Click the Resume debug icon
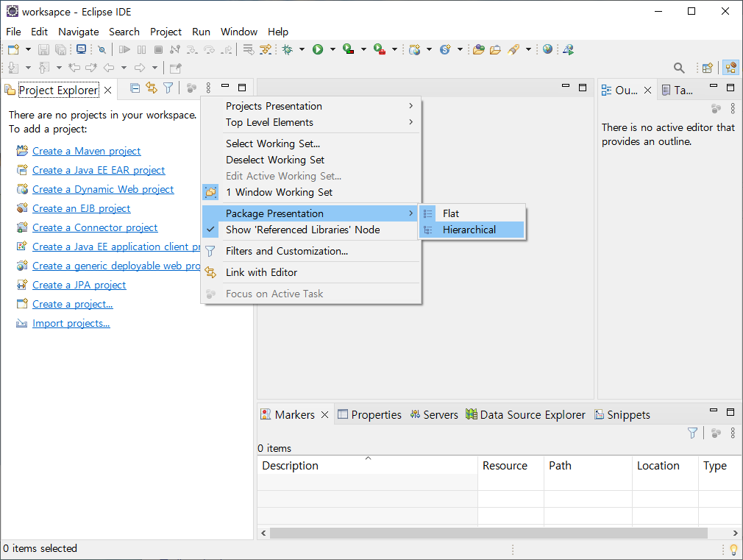 pos(124,49)
